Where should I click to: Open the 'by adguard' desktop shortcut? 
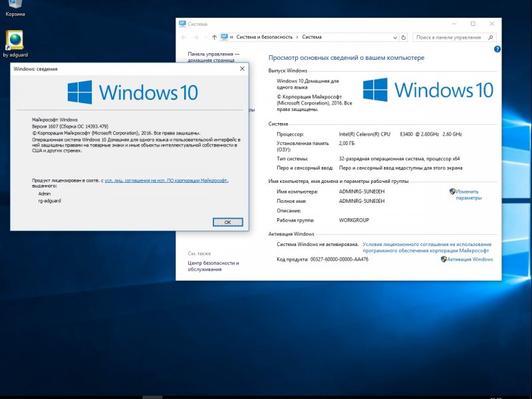(x=15, y=44)
